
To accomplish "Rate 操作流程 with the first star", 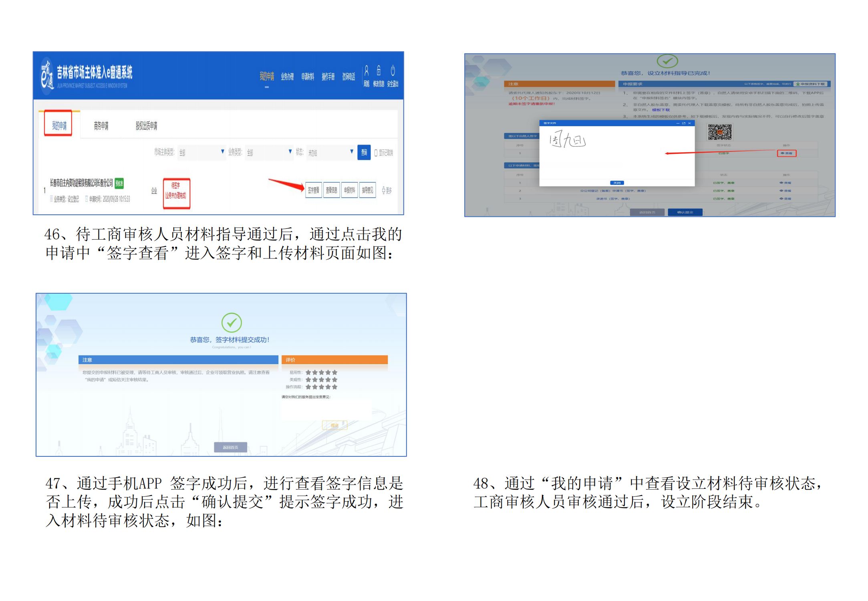I will pyautogui.click(x=308, y=387).
